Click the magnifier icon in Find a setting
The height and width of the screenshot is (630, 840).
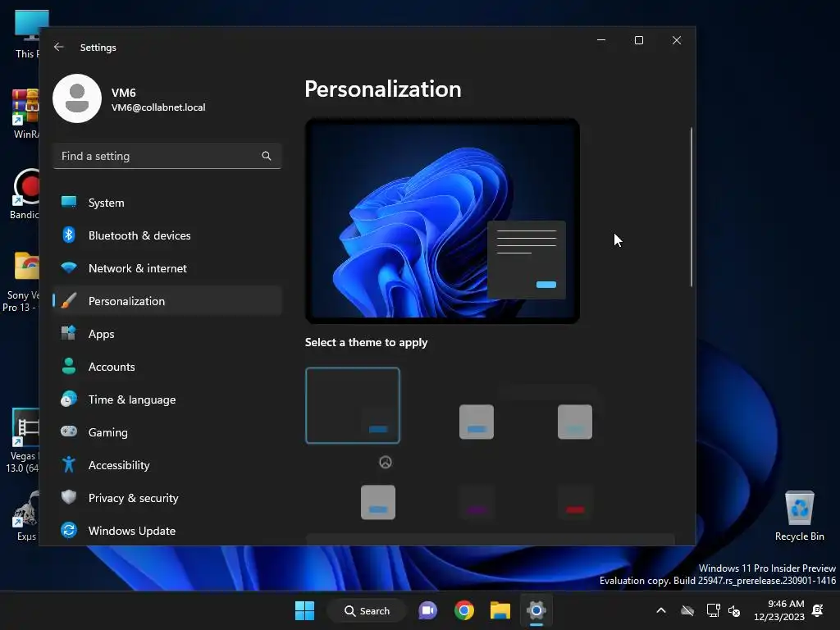click(267, 156)
